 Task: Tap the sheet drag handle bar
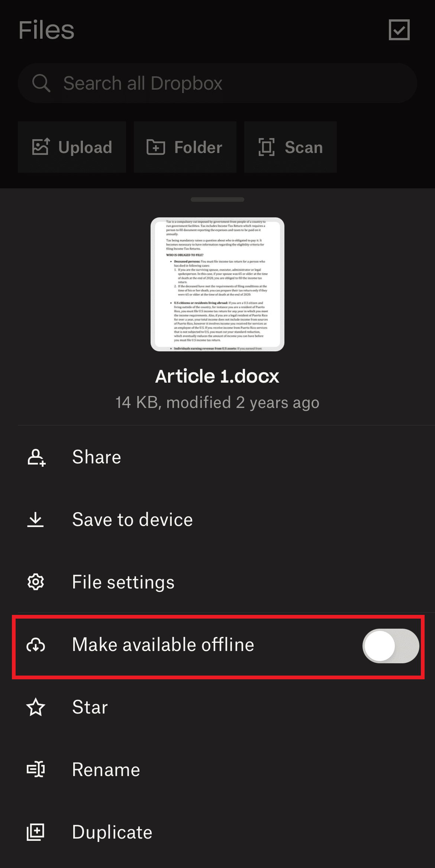tap(217, 200)
